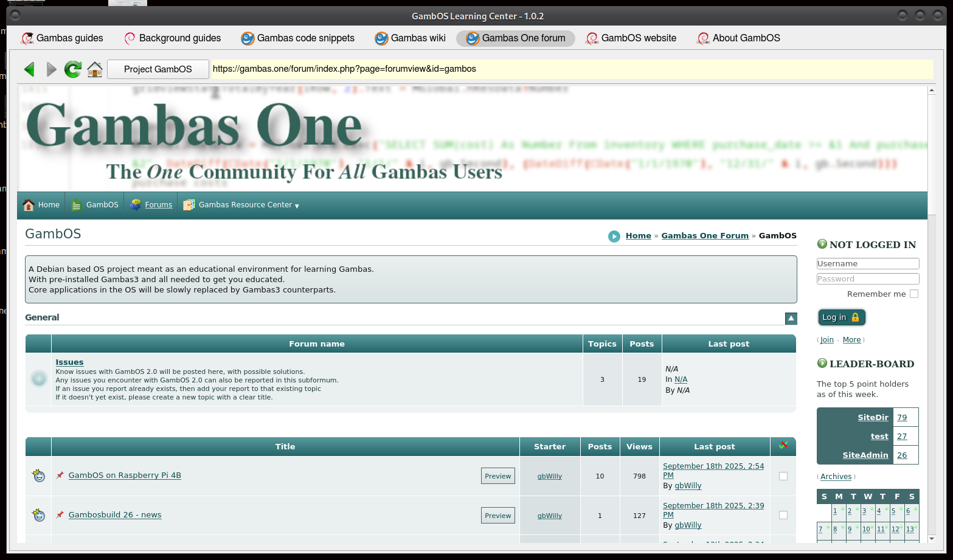Click the Home icon in the site navbar
Image resolution: width=953 pixels, height=560 pixels.
[29, 205]
